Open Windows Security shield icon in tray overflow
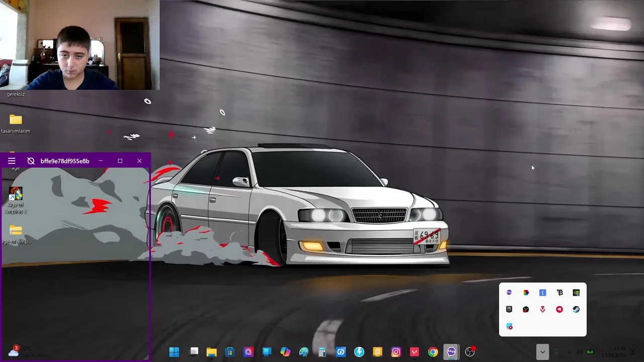The width and height of the screenshot is (644, 362). click(509, 326)
